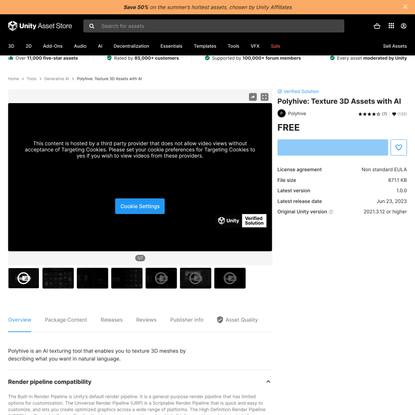
Task: Click the media page counter pill
Action: coord(140,258)
